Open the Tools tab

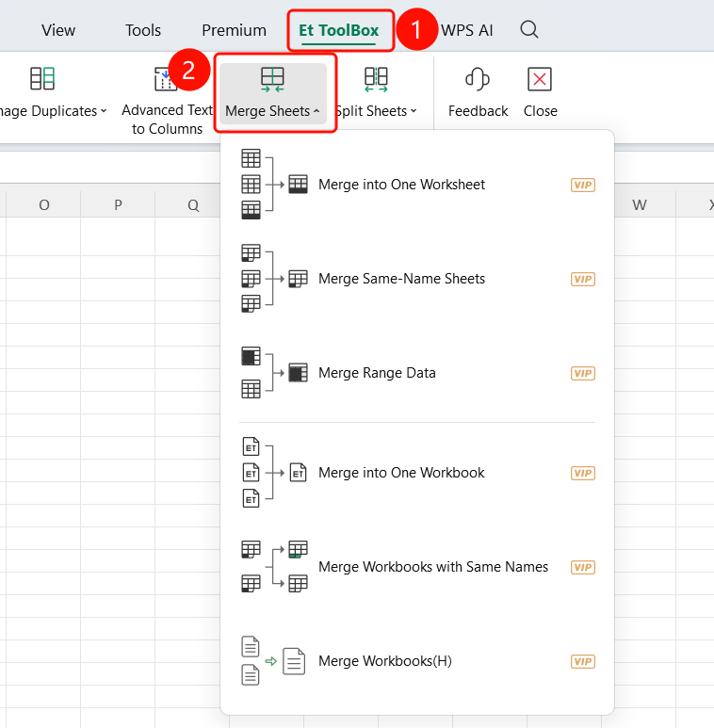[143, 30]
